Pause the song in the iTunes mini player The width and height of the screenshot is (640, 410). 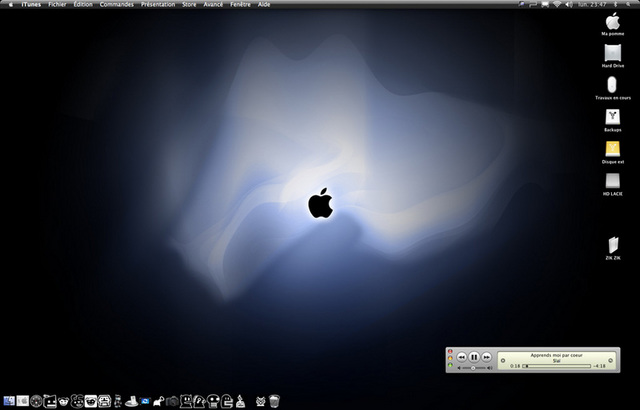pyautogui.click(x=473, y=357)
